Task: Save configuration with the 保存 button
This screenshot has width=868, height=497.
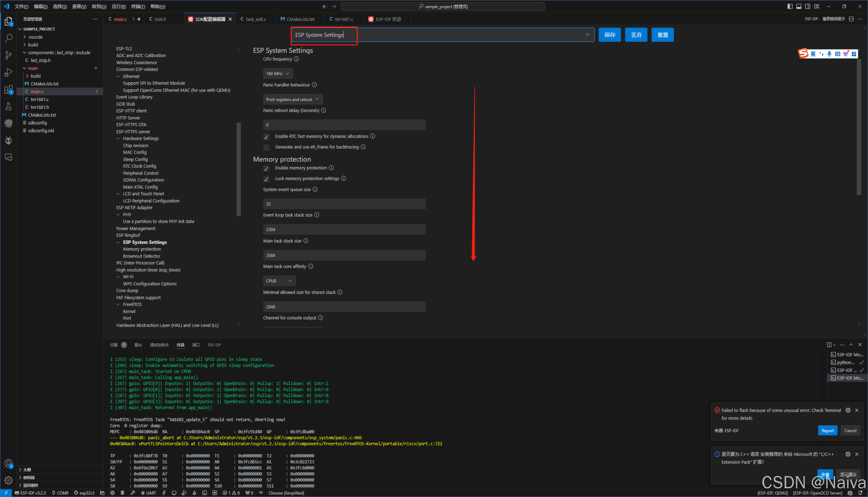Action: [610, 34]
